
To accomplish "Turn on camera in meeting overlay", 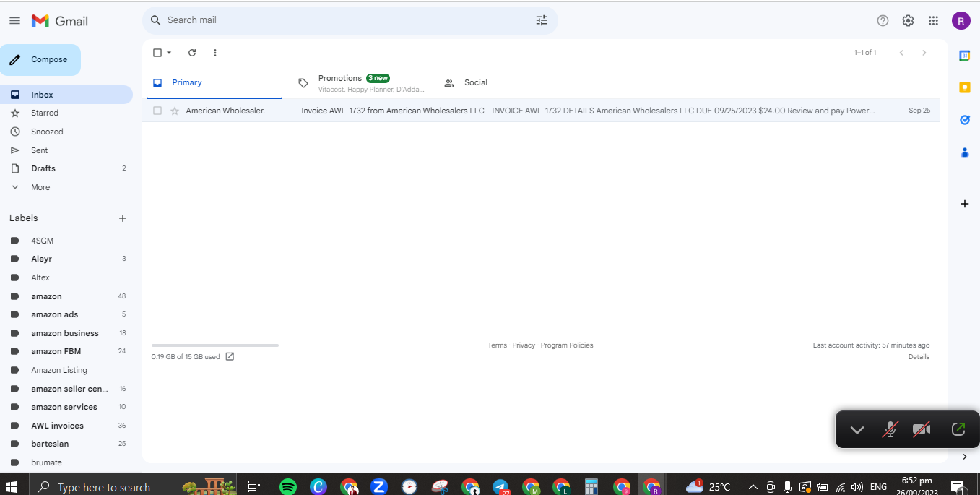I will pyautogui.click(x=922, y=429).
